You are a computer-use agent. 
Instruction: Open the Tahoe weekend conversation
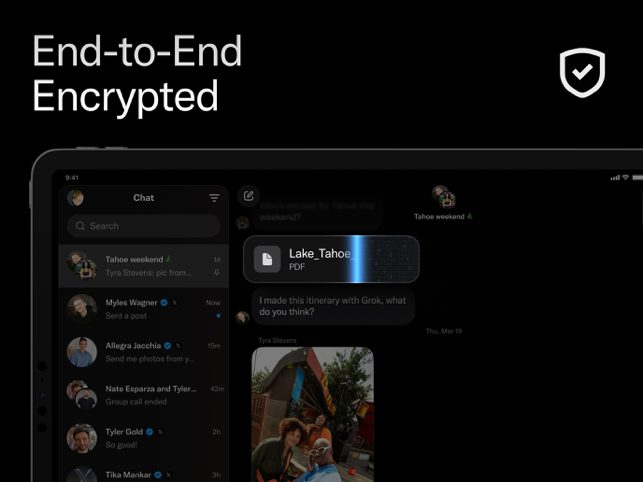pos(144,266)
